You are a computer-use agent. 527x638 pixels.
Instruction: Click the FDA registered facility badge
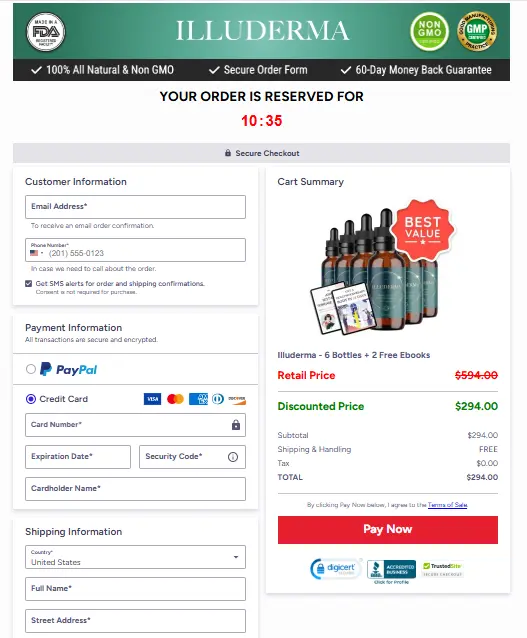click(x=46, y=32)
